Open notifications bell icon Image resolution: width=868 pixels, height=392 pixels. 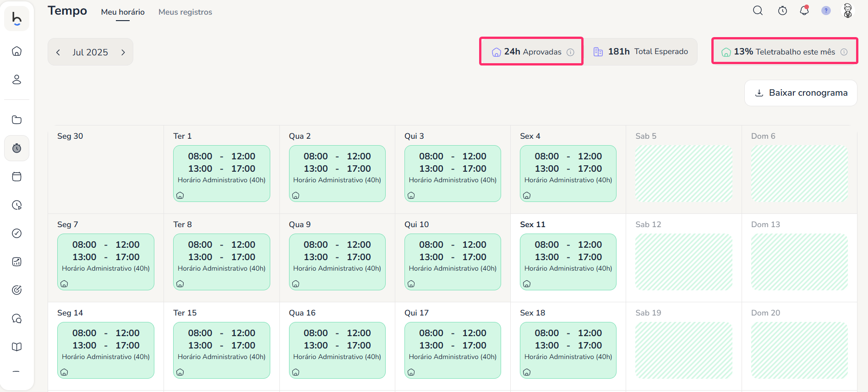pos(804,11)
